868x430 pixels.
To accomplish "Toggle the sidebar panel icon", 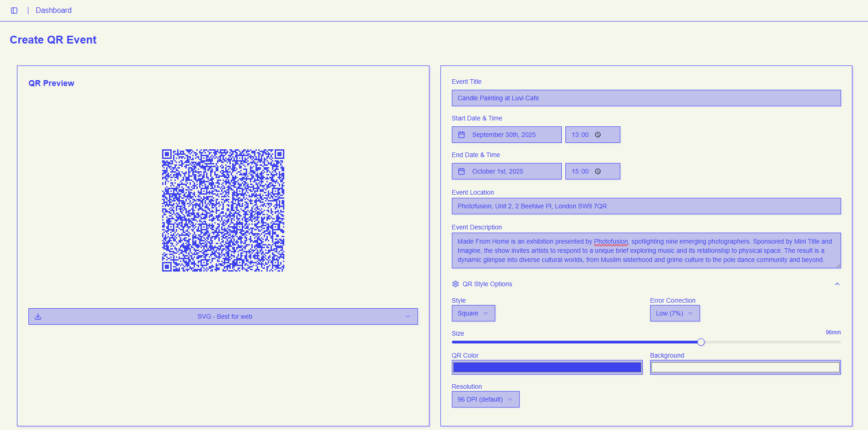I will point(14,11).
